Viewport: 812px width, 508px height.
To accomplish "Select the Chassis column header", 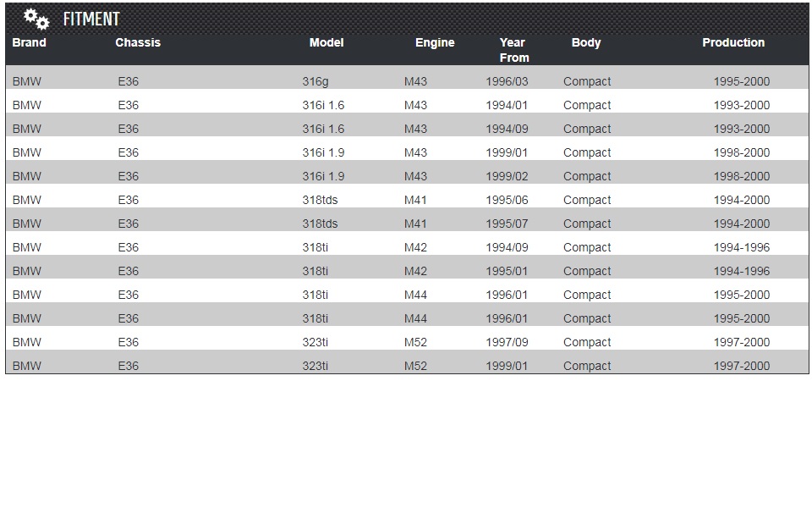I will coord(138,42).
